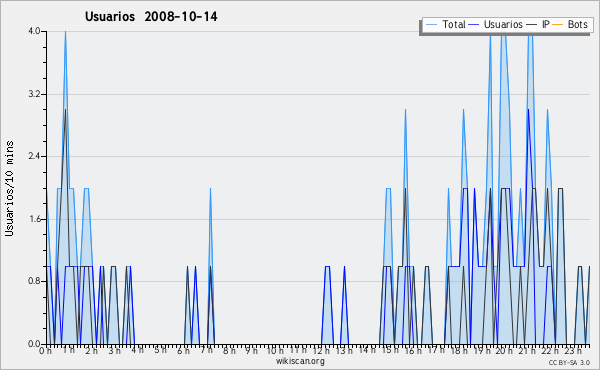
Task: Click the '1.6' y-axis value
Action: pos(34,219)
